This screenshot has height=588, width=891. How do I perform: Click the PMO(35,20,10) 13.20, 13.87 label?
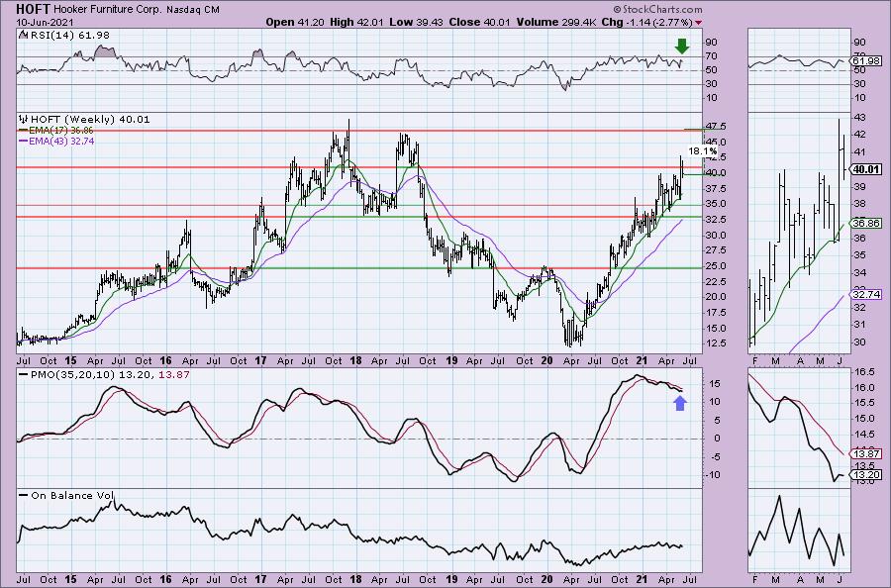(x=110, y=375)
